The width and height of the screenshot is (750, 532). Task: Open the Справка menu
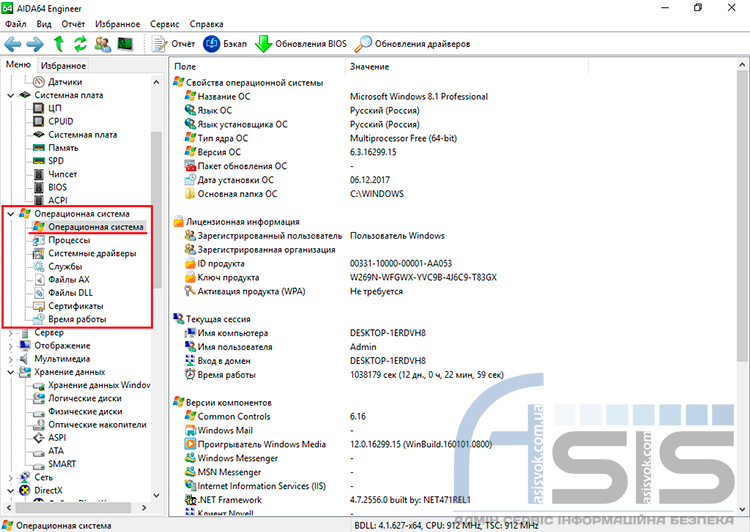(x=206, y=24)
